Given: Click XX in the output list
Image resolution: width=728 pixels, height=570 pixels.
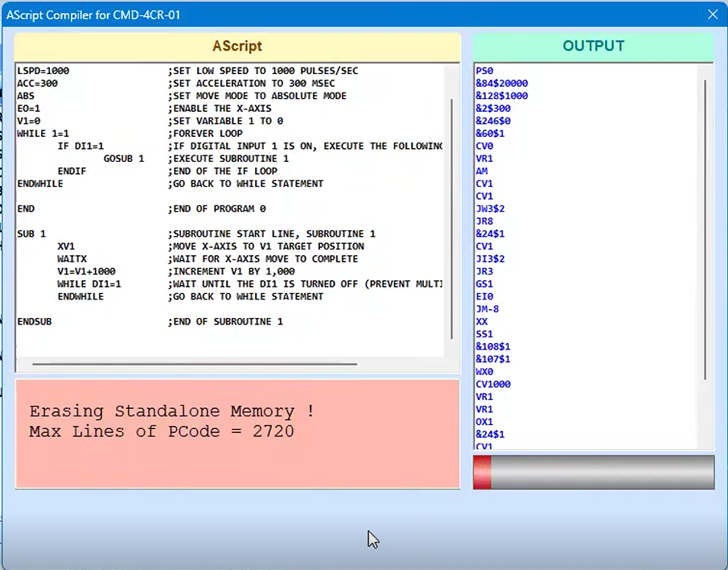Looking at the screenshot, I should [x=482, y=321].
